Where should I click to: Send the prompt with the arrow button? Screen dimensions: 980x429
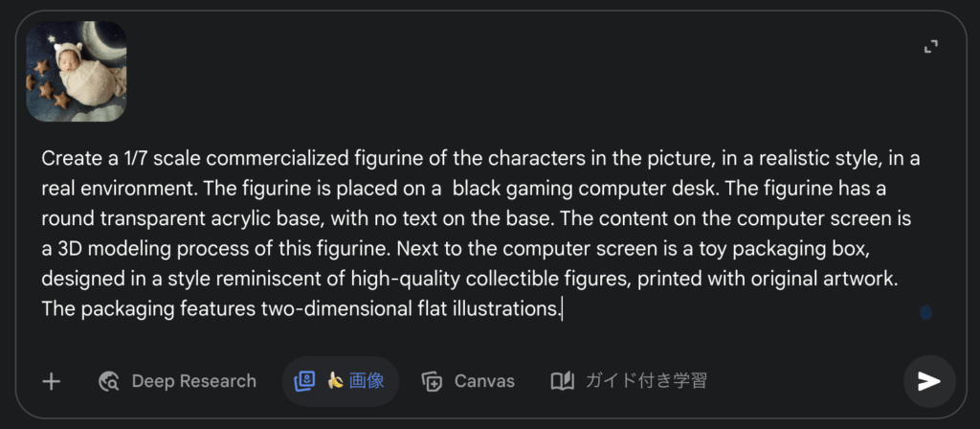coord(928,381)
